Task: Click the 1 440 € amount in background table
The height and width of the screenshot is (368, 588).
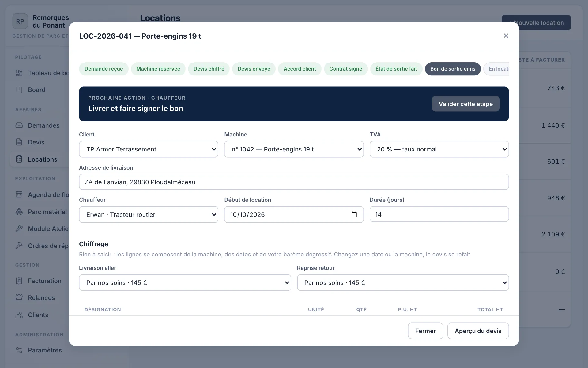Action: [x=553, y=125]
